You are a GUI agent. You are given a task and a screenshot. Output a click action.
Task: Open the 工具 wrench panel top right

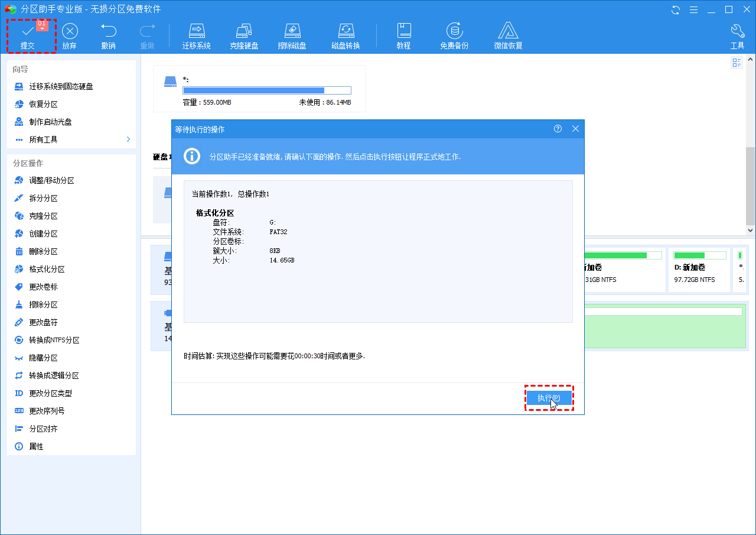point(738,34)
